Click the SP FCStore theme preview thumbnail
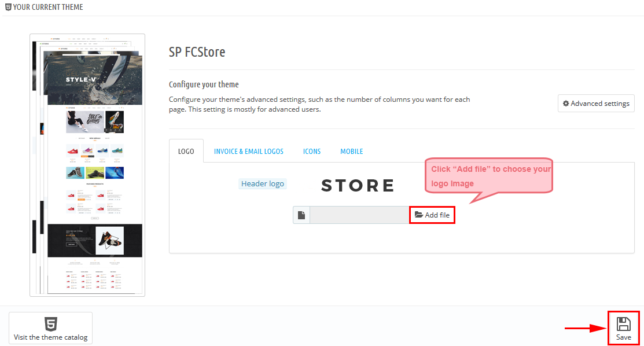 coord(87,165)
